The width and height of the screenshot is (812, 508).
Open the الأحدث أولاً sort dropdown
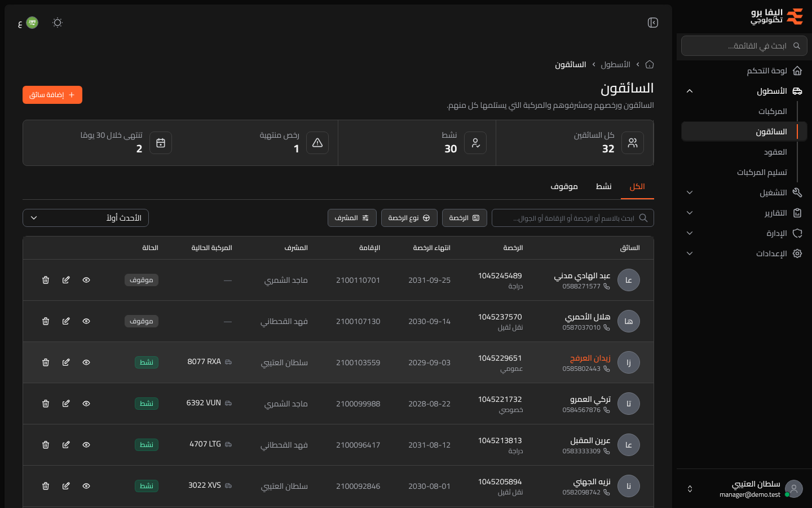[x=86, y=218]
